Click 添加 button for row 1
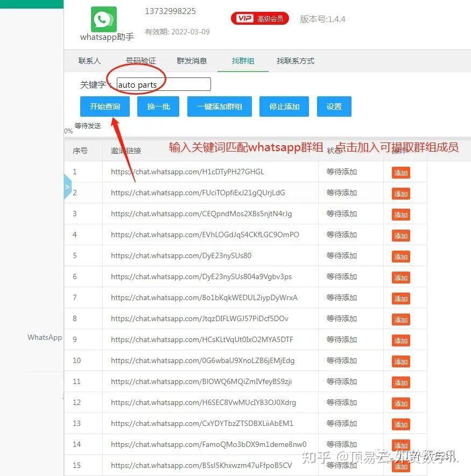Image resolution: width=471 pixels, height=476 pixels. click(401, 173)
